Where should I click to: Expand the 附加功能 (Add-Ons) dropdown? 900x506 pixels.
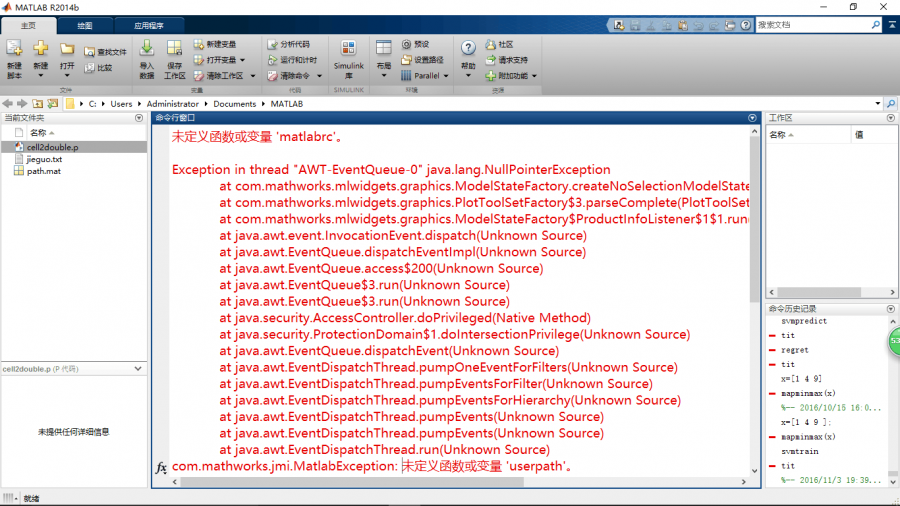click(x=534, y=76)
